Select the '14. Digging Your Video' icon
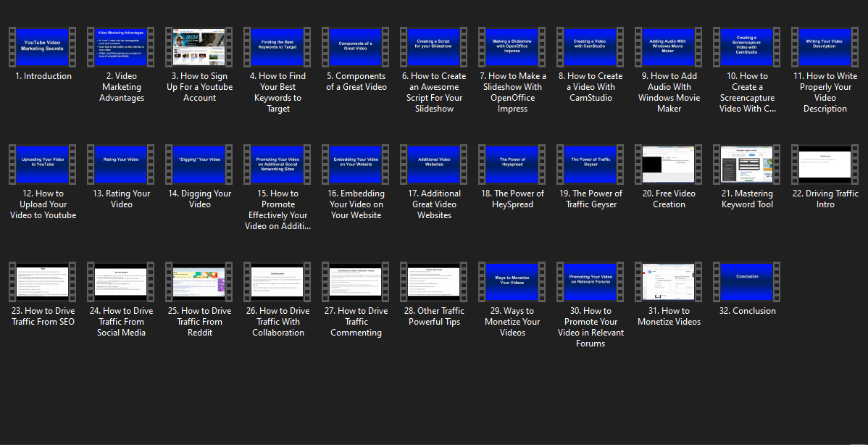This screenshot has height=445, width=868. coord(200,165)
